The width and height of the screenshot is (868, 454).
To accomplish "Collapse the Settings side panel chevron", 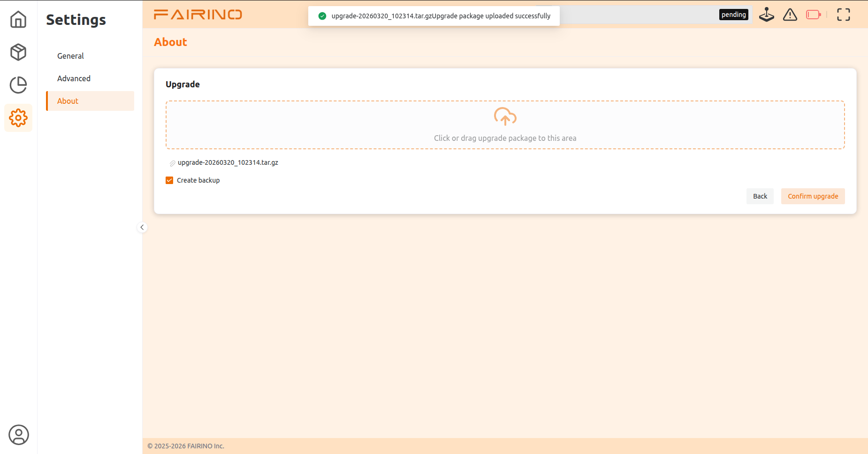I will tap(142, 227).
